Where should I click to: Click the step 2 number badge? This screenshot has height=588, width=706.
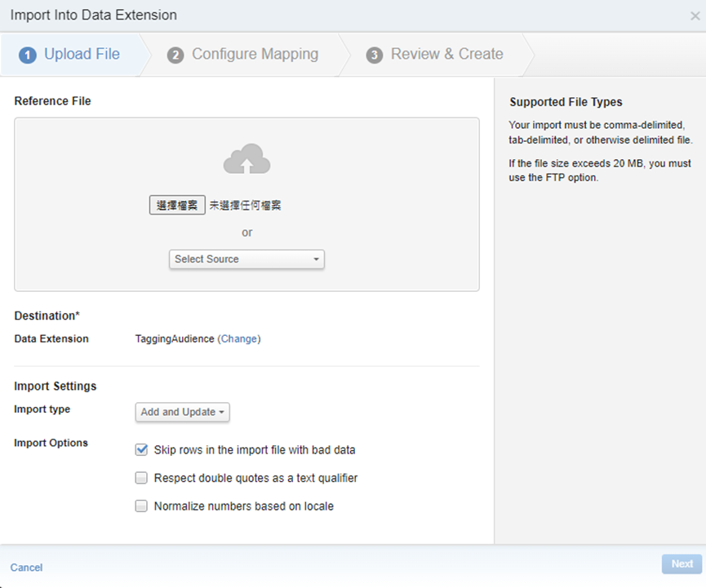tap(175, 55)
